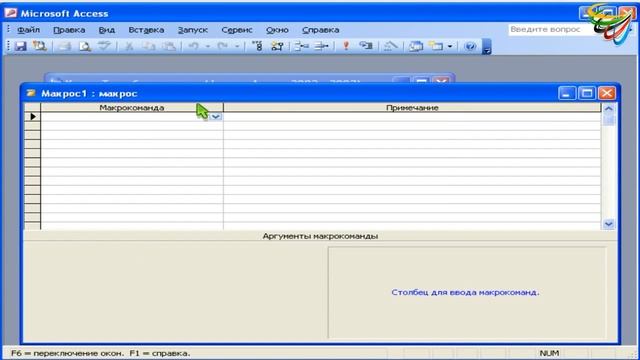The width and height of the screenshot is (640, 360).
Task: Click the Delete Rows icon
Action: [322, 46]
